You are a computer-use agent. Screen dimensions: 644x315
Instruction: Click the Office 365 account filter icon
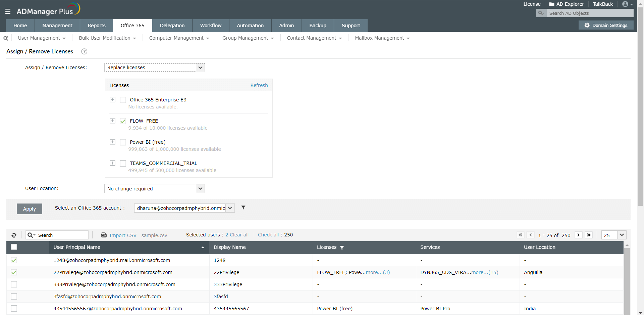point(243,208)
